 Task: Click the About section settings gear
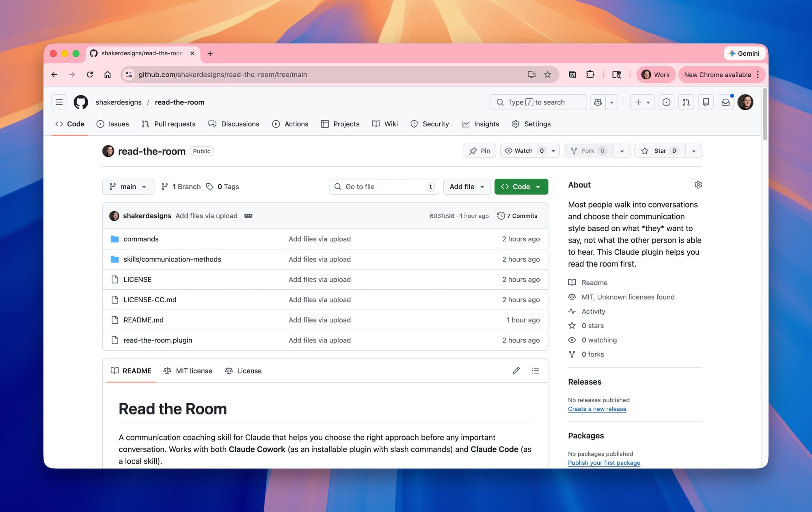[x=698, y=185]
